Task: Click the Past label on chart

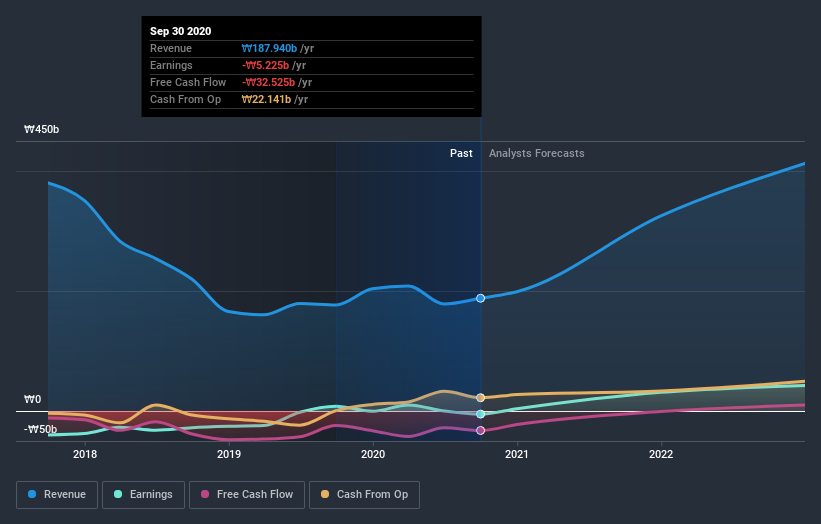Action: pyautogui.click(x=461, y=153)
